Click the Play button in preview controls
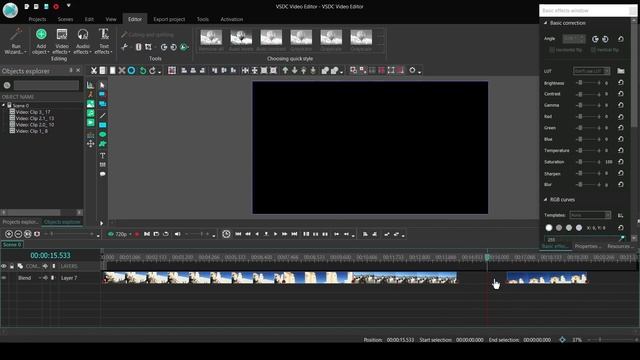 point(276,234)
